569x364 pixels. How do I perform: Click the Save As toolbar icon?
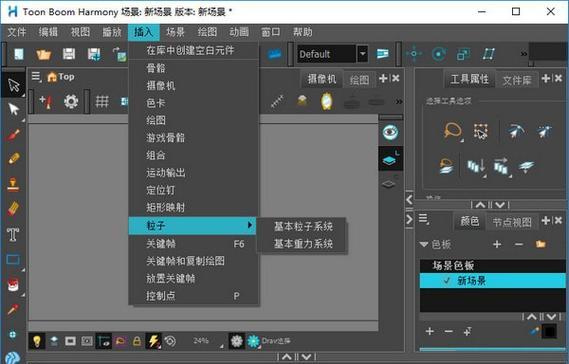tap(94, 54)
